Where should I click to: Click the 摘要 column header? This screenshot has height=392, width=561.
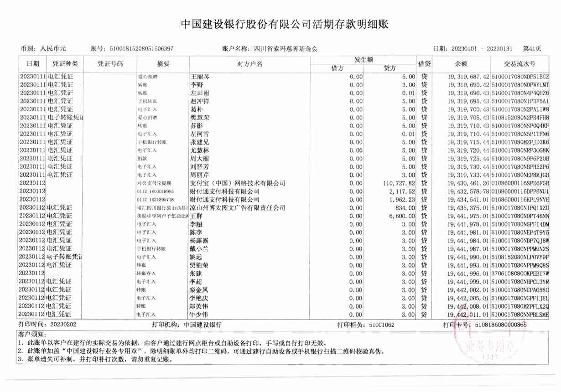163,64
